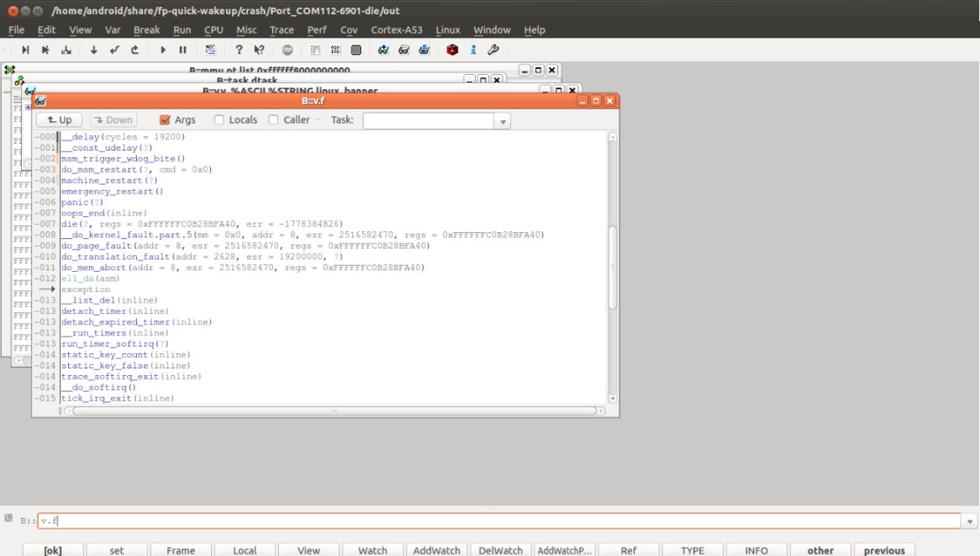Open the command line history dropdown

coord(969,521)
